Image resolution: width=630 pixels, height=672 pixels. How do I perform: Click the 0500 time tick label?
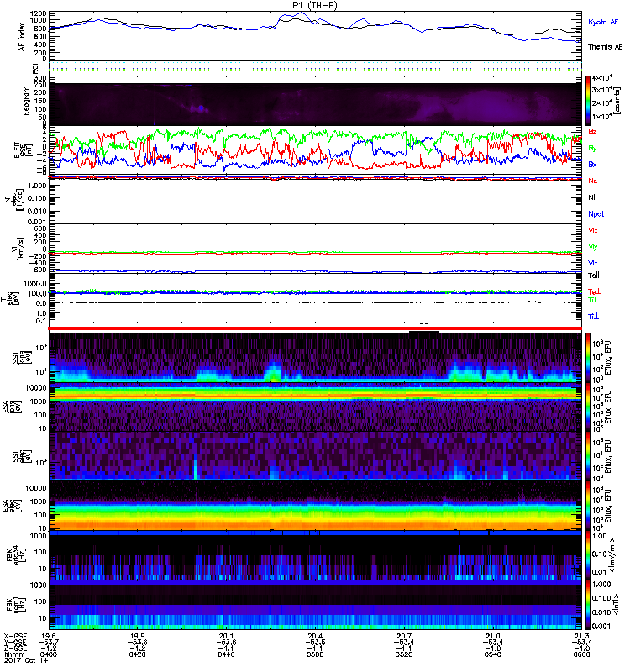pyautogui.click(x=315, y=654)
